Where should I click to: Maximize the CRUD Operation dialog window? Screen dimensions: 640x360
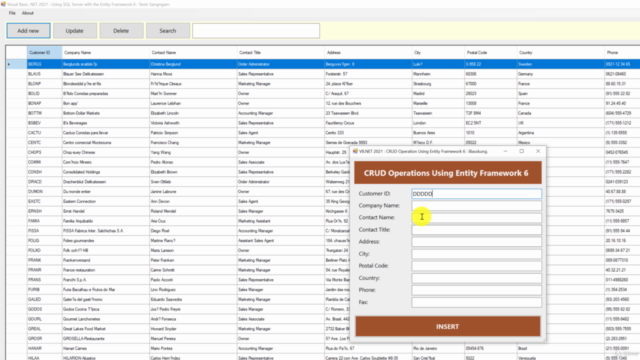coord(522,151)
